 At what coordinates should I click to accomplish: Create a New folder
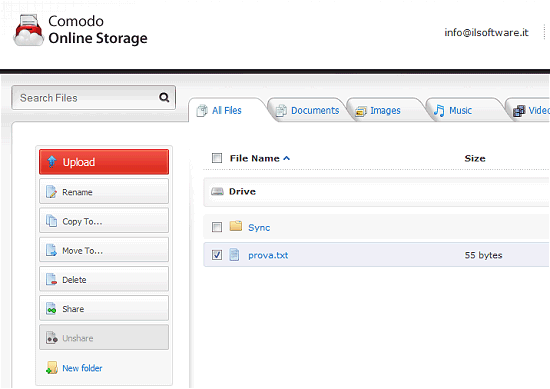(x=82, y=368)
